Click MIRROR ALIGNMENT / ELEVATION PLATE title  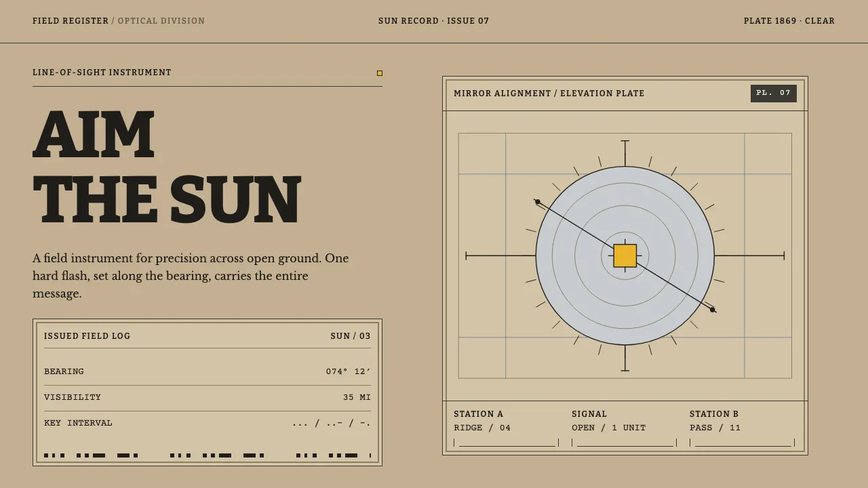click(x=549, y=94)
